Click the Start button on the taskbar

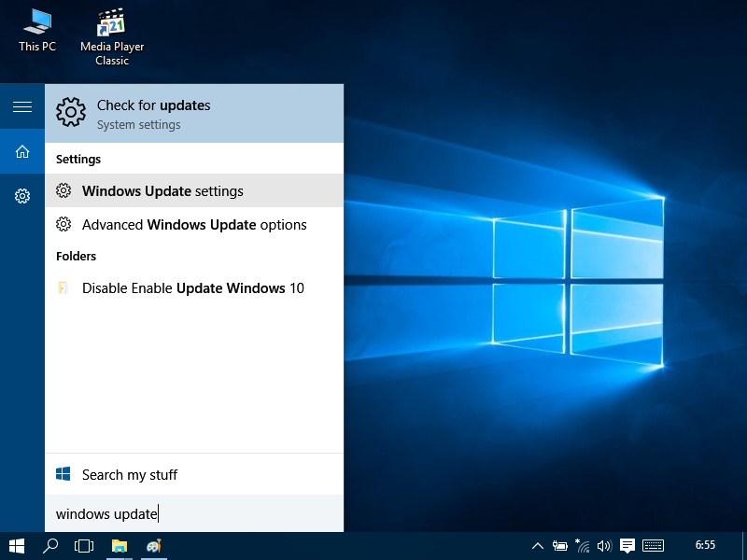[17, 546]
